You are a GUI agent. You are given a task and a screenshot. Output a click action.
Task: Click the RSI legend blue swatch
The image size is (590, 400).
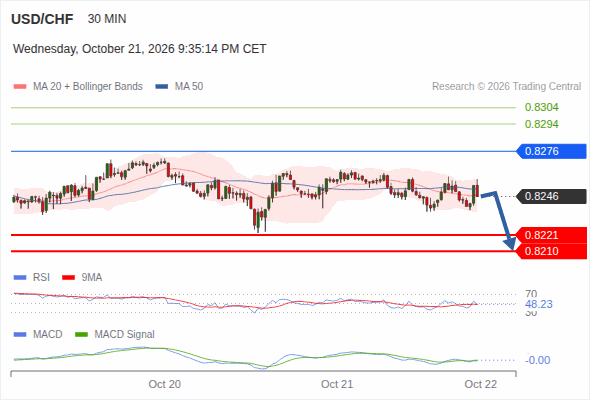click(20, 278)
